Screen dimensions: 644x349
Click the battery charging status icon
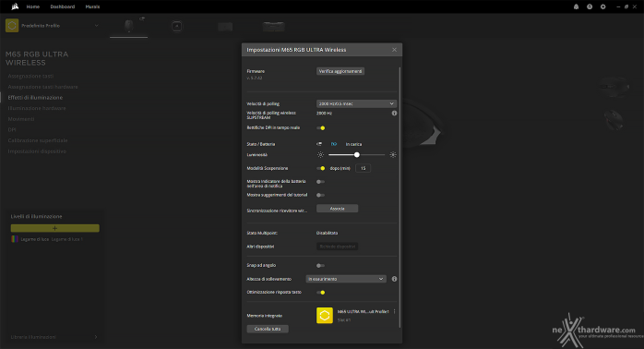tap(334, 144)
